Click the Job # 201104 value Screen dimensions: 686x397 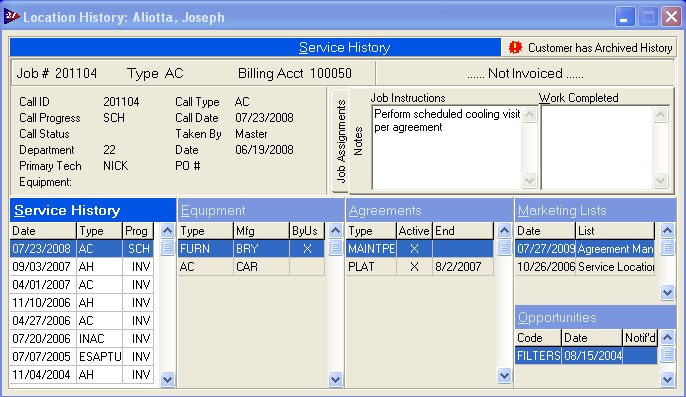pos(76,73)
